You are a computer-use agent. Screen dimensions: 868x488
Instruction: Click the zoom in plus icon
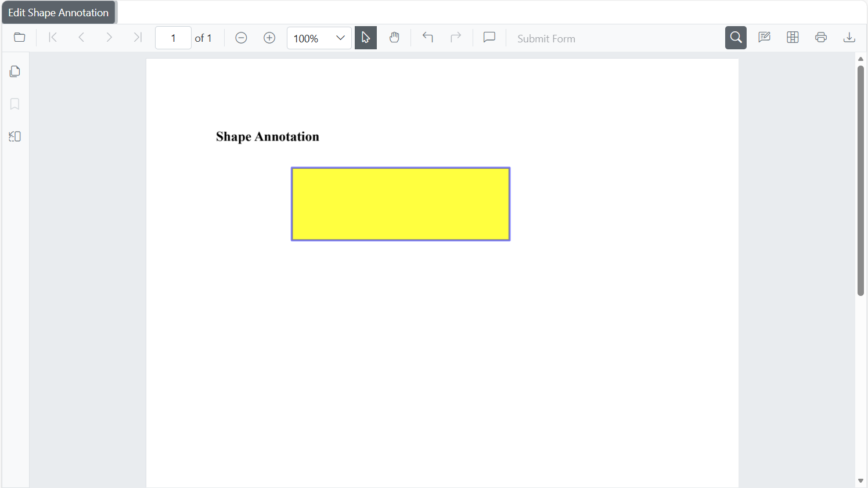269,38
